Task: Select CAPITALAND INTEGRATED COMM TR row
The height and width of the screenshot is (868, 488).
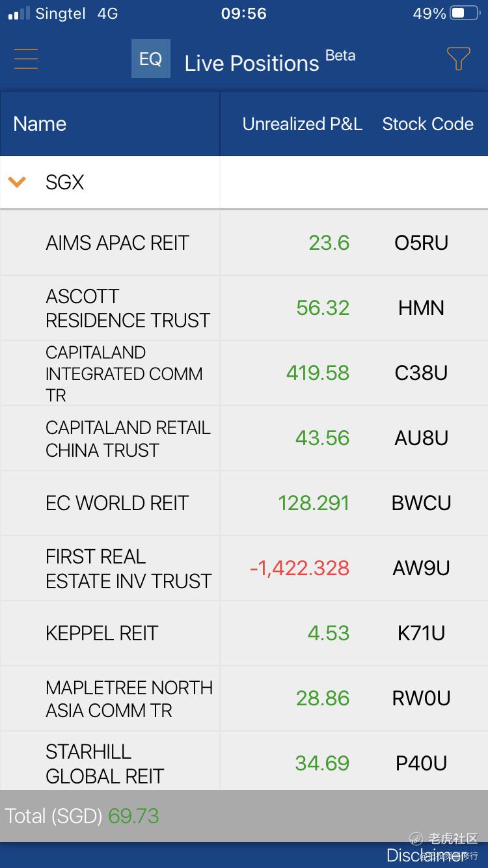Action: [124, 373]
